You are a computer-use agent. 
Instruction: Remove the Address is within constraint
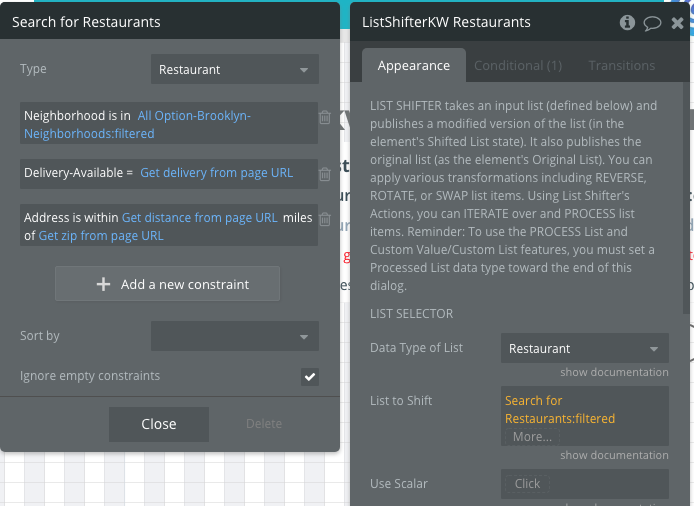coord(325,226)
